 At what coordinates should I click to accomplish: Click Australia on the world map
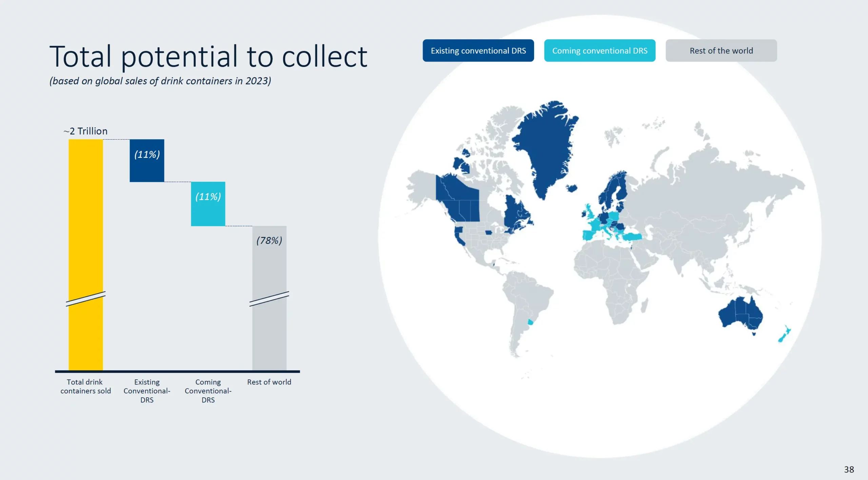[741, 314]
